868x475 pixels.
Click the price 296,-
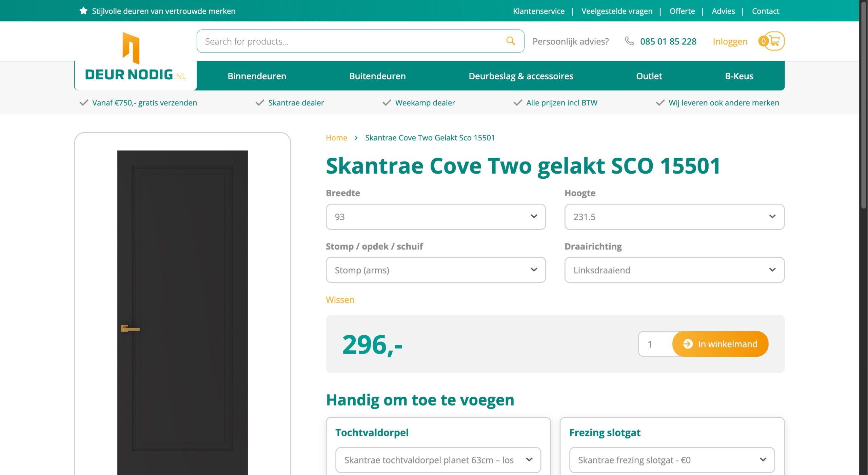point(372,344)
